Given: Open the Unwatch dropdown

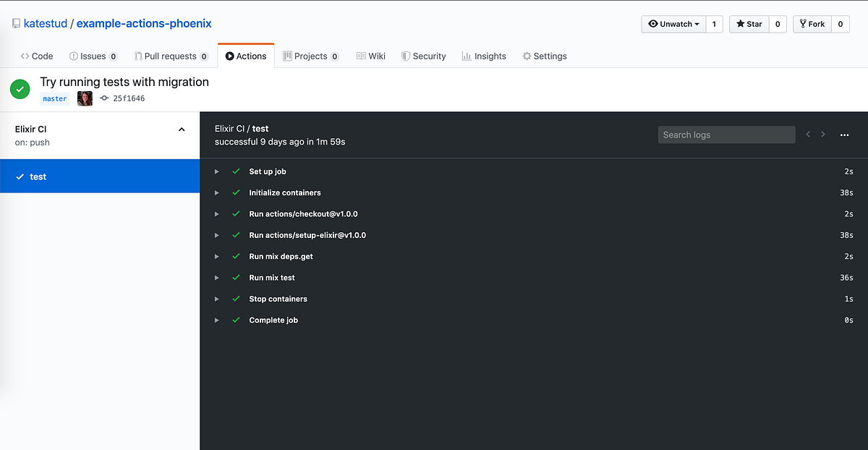Looking at the screenshot, I should [673, 23].
